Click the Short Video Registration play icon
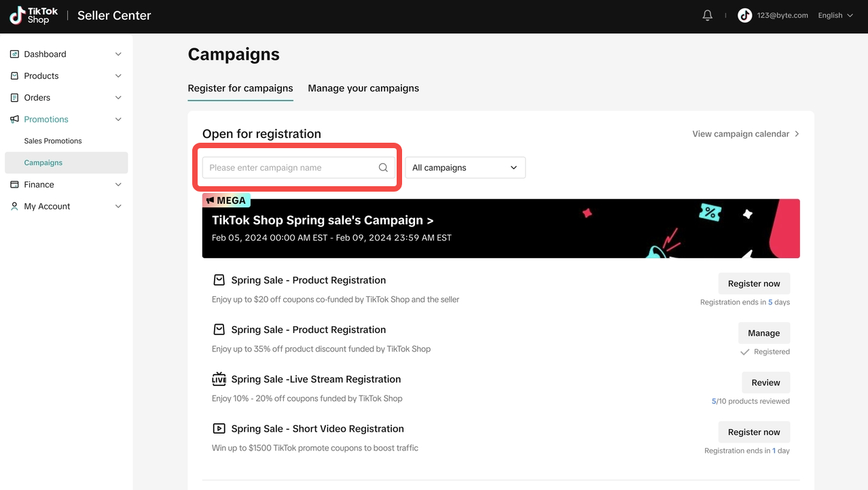This screenshot has height=490, width=868. coord(219,429)
